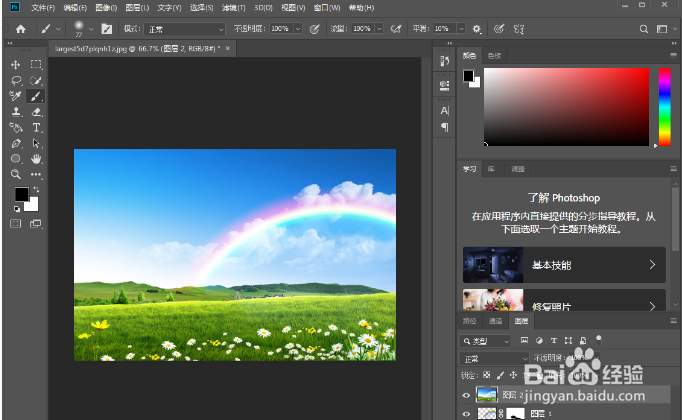Open the Character panel icon
Image resolution: width=682 pixels, height=420 pixels.
[445, 111]
